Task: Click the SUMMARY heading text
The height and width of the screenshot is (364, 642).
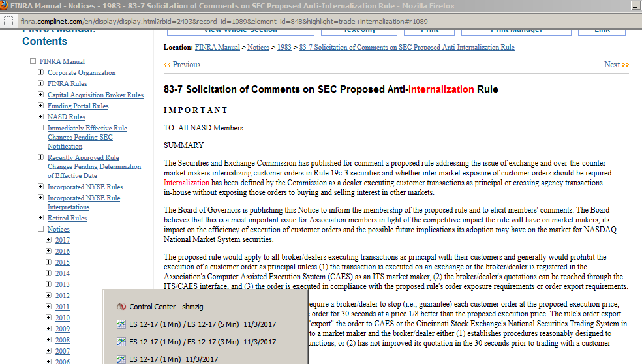Action: pyautogui.click(x=183, y=145)
